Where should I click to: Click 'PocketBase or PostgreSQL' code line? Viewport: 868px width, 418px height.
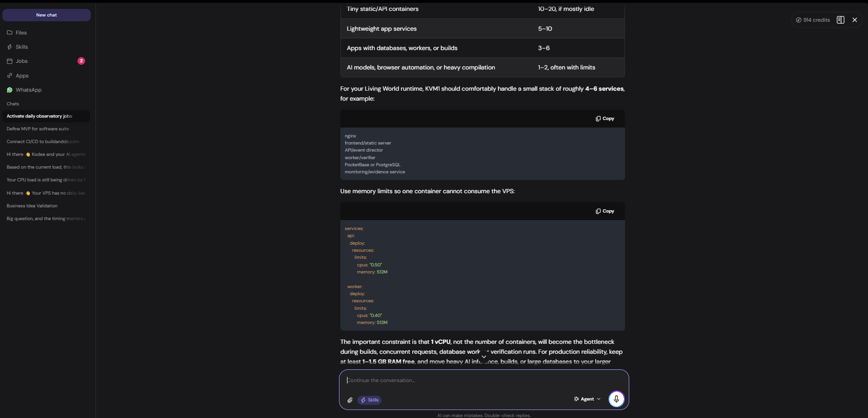coord(373,165)
